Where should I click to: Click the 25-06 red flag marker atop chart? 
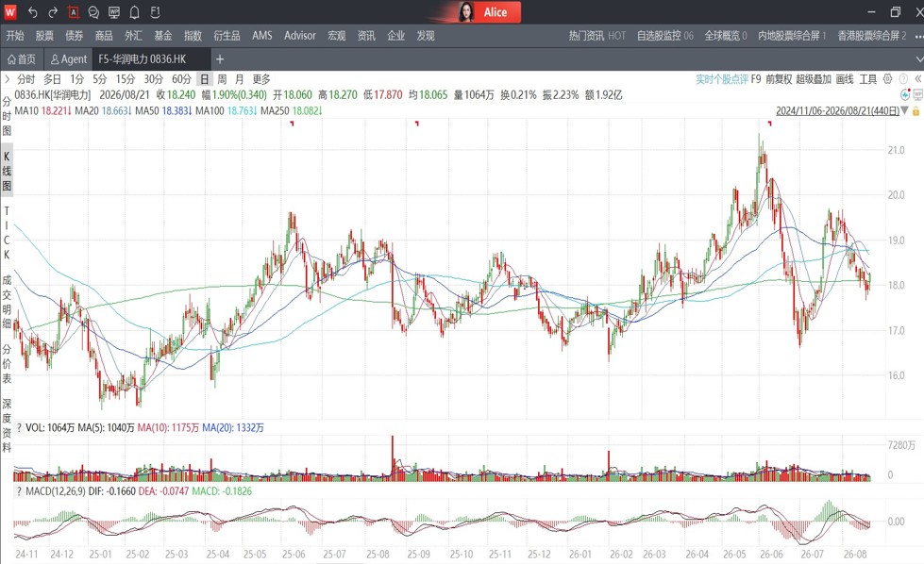coord(292,123)
